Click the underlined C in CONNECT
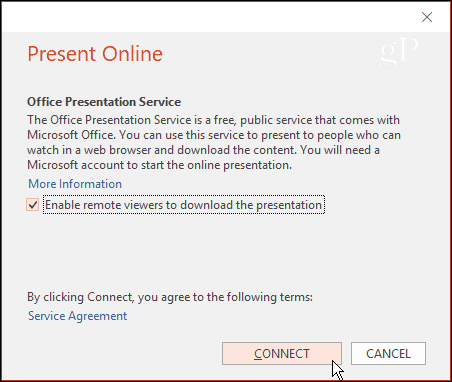Viewport: 452px width, 382px height. click(x=258, y=354)
